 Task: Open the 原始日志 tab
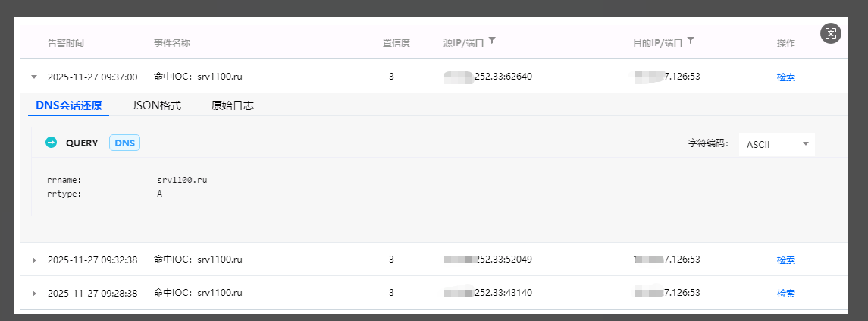(x=232, y=105)
